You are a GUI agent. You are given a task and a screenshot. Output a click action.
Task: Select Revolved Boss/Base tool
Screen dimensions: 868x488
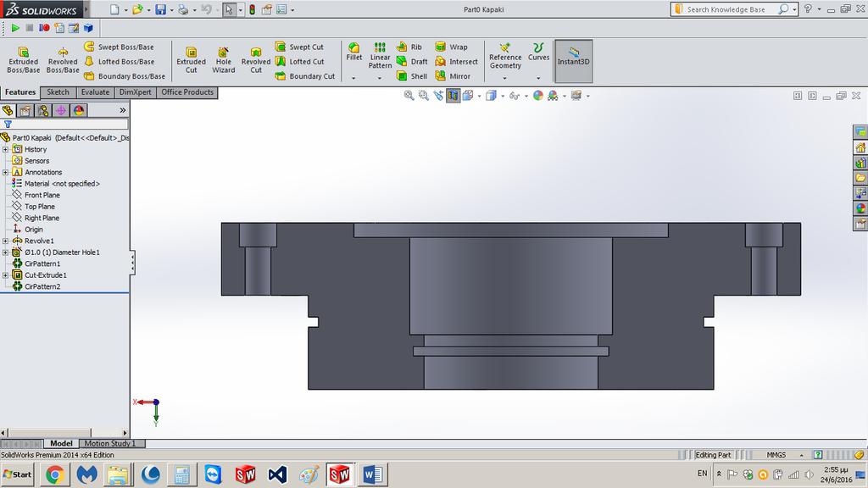63,60
